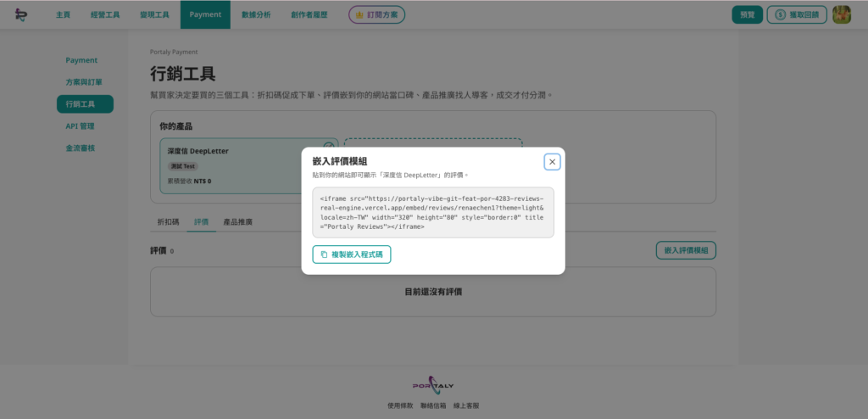Screen dimensions: 868x419
Task: Open the 線上客服 footer link
Action: pos(466,405)
